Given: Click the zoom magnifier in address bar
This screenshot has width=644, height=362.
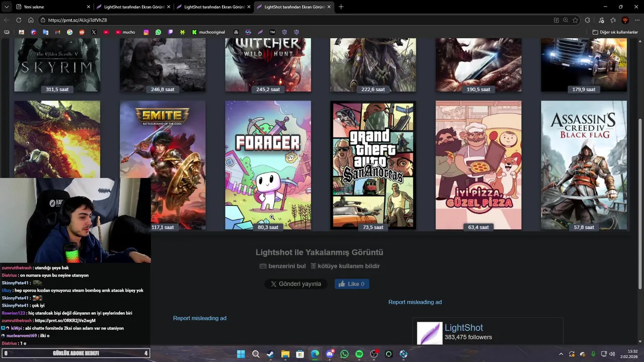Looking at the screenshot, I should 566,20.
